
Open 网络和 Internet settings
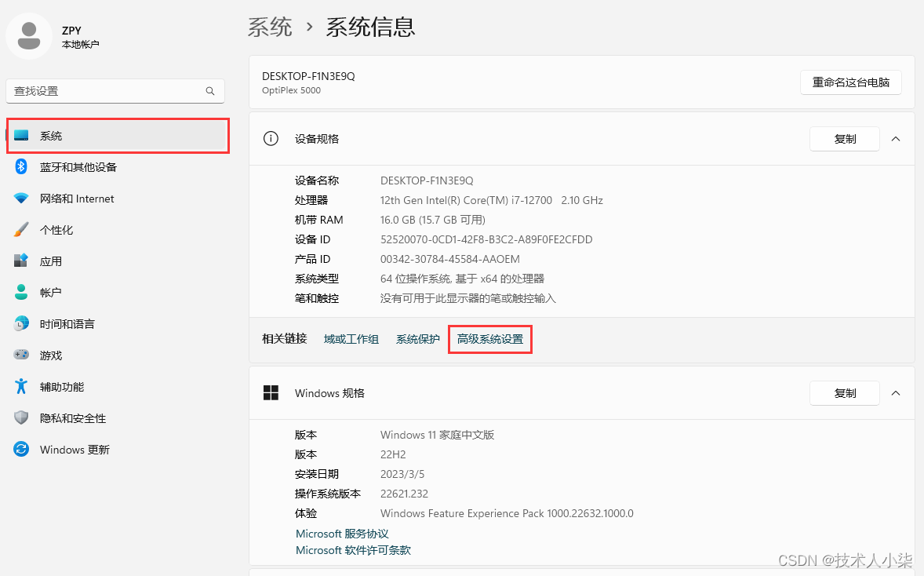(118, 199)
